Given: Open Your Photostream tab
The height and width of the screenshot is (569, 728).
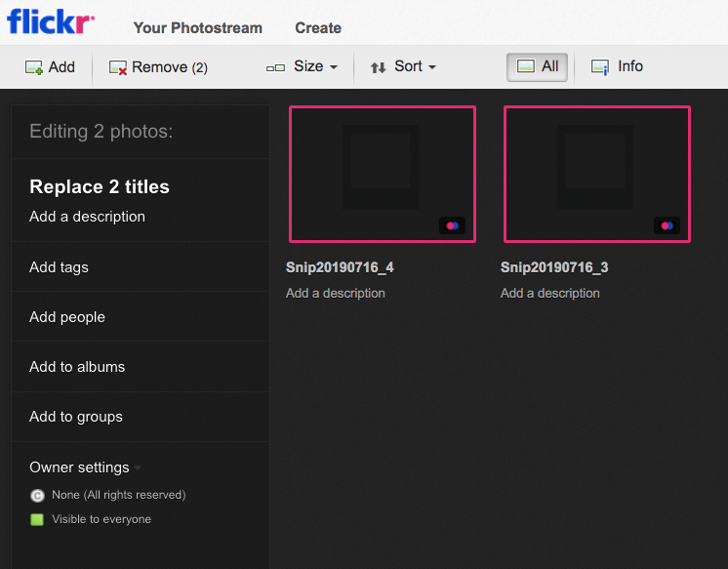Looking at the screenshot, I should [x=197, y=27].
